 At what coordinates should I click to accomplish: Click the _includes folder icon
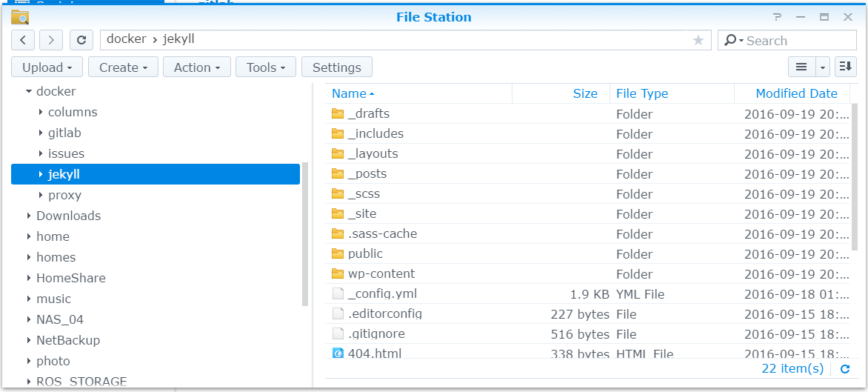338,133
